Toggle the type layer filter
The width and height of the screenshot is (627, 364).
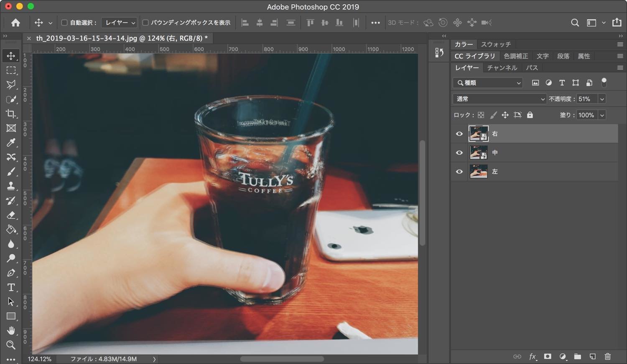tap(562, 83)
